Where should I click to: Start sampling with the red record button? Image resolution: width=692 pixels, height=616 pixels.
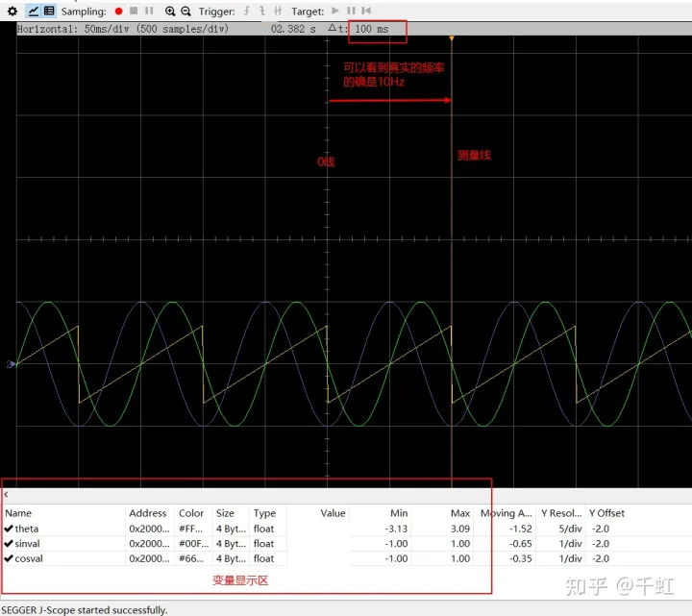pos(118,11)
